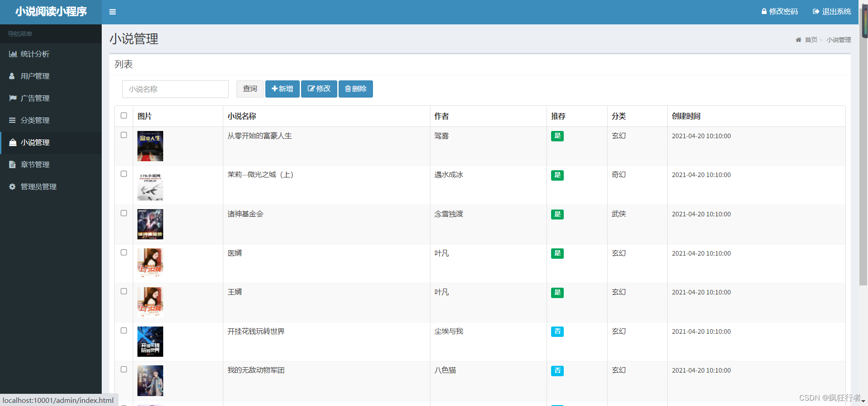868x406 pixels.
Task: Click the author name 八色猫
Action: (445, 370)
